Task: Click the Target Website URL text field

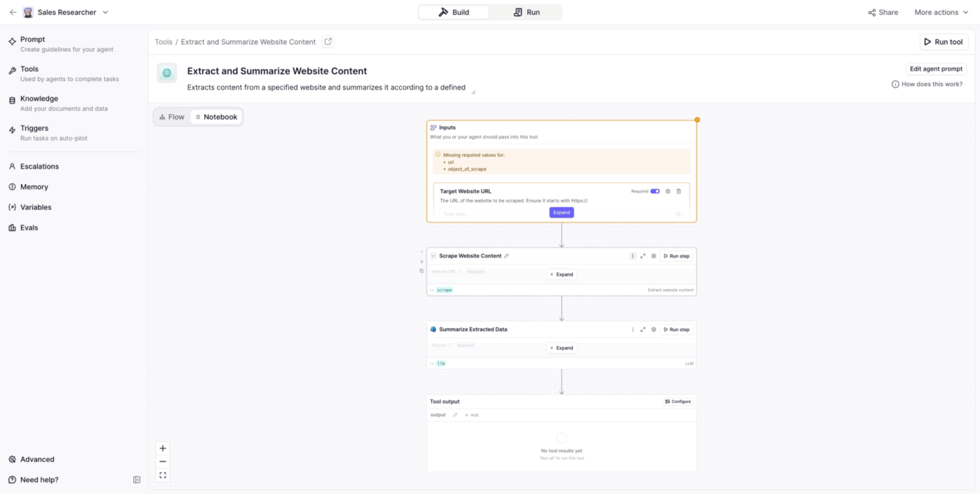Action: [x=490, y=214]
